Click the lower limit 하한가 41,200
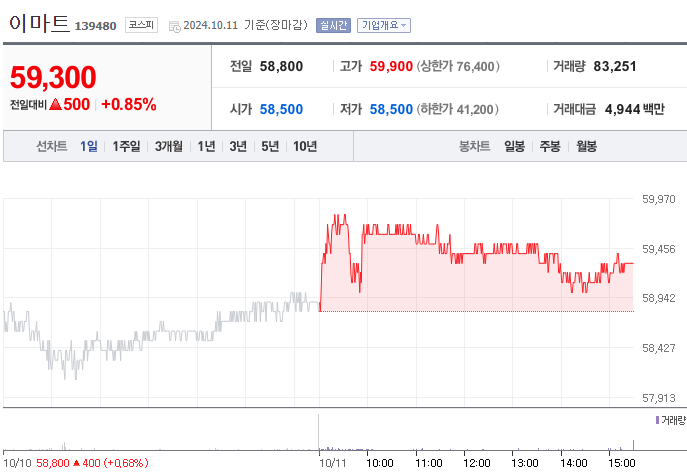 point(457,109)
